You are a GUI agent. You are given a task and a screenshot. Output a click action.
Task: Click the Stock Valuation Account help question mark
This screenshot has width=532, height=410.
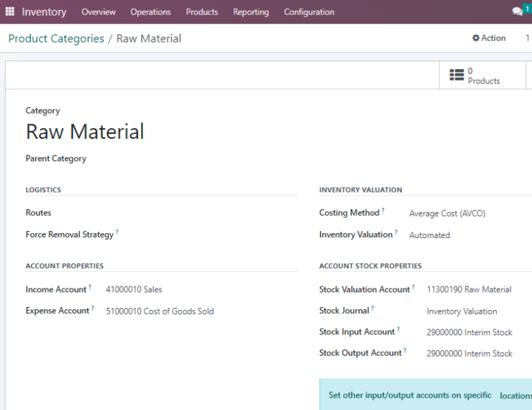(x=413, y=287)
